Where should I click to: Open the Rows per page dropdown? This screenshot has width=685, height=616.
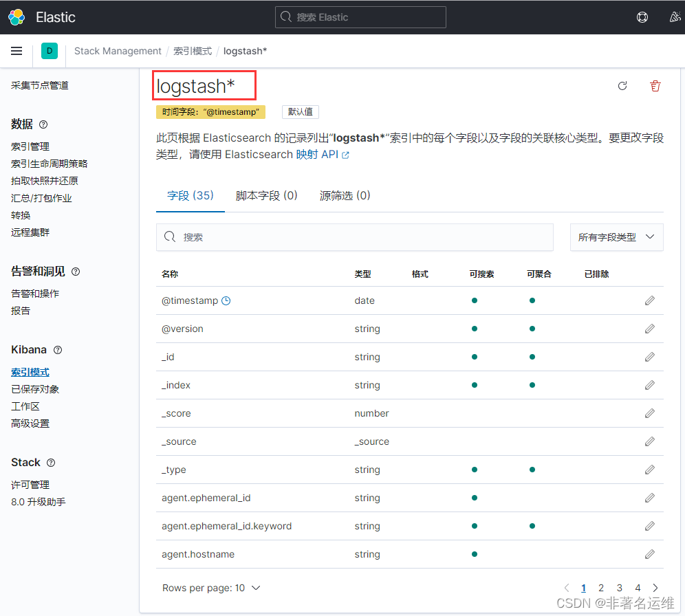click(211, 588)
